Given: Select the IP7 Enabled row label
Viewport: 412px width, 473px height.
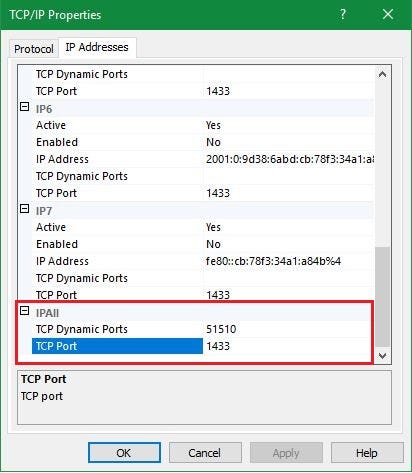Looking at the screenshot, I should [57, 244].
